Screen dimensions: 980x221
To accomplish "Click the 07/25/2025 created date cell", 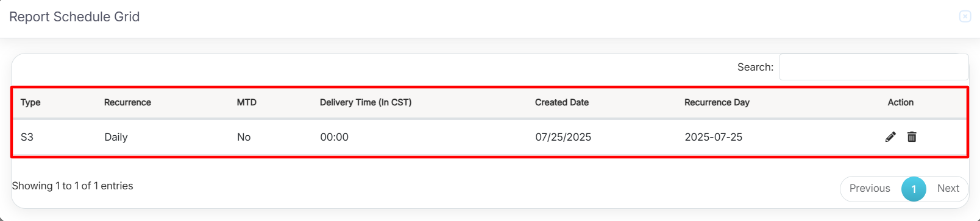I will (x=563, y=137).
